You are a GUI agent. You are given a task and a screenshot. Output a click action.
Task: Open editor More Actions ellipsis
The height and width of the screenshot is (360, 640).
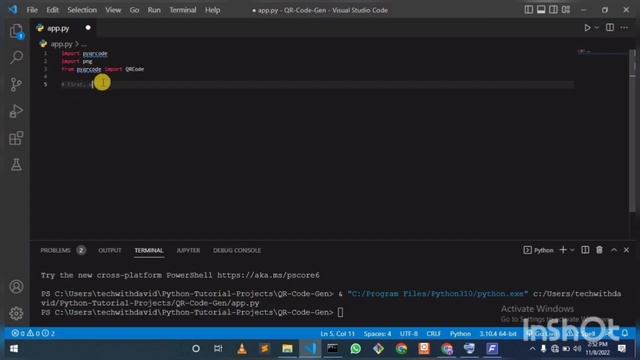pyautogui.click(x=624, y=28)
